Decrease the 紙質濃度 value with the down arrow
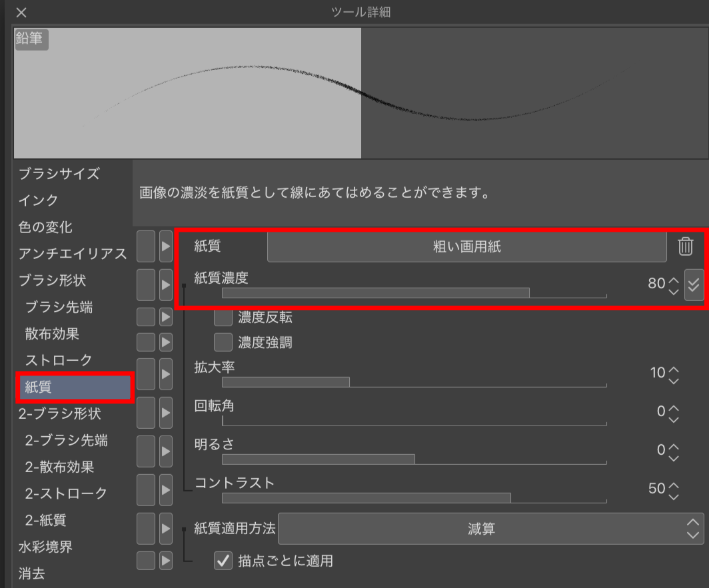709x588 pixels. 674,292
